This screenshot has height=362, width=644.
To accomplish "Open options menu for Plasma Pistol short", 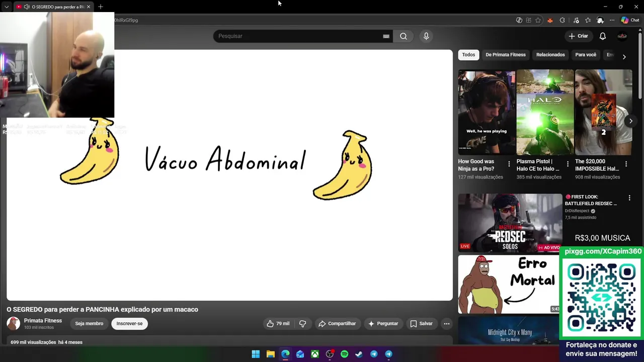I will (568, 164).
